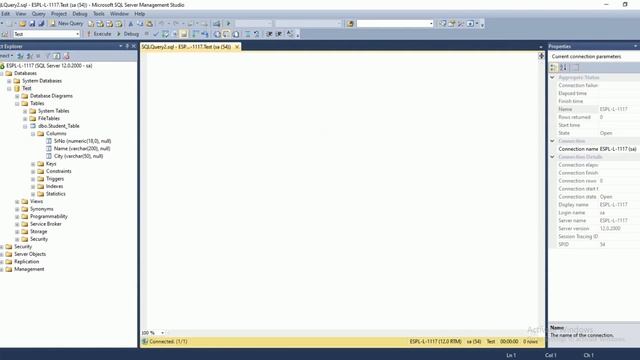The image size is (640, 360).
Task: Select the Management folder
Action: [29, 269]
